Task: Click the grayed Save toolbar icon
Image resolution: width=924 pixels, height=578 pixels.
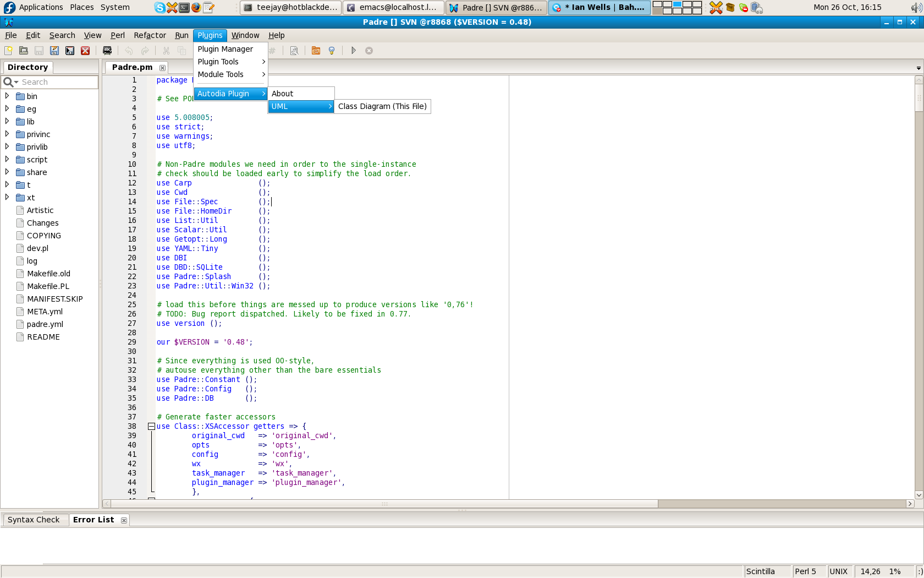Action: (x=39, y=51)
